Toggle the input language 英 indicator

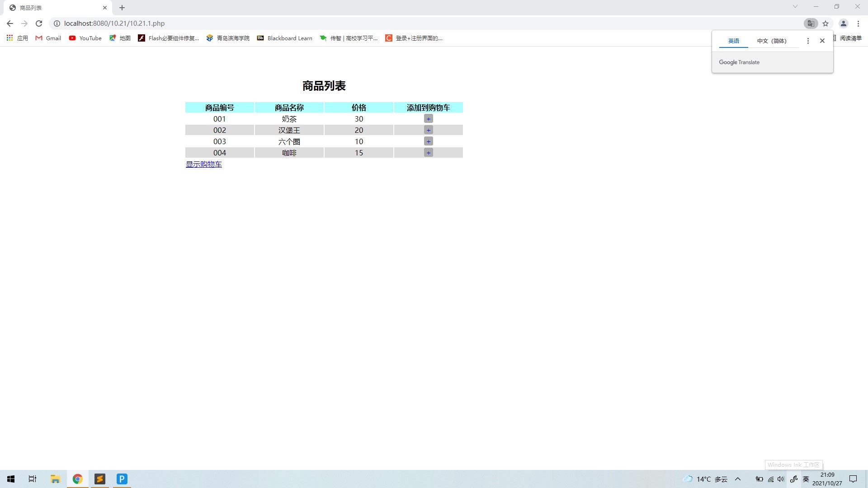click(x=806, y=479)
